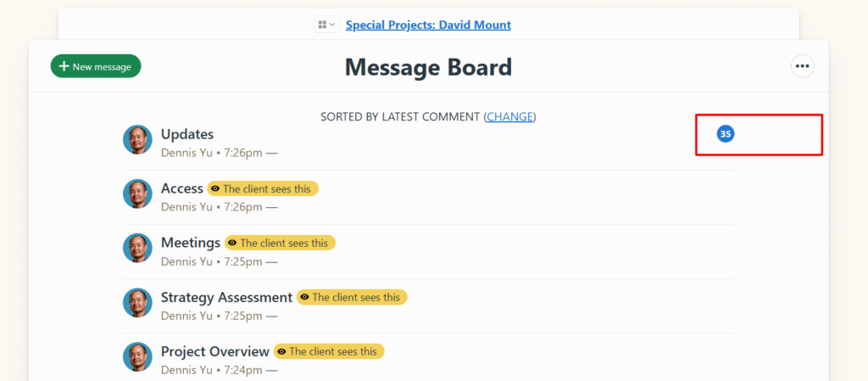Open the Access message

[182, 188]
